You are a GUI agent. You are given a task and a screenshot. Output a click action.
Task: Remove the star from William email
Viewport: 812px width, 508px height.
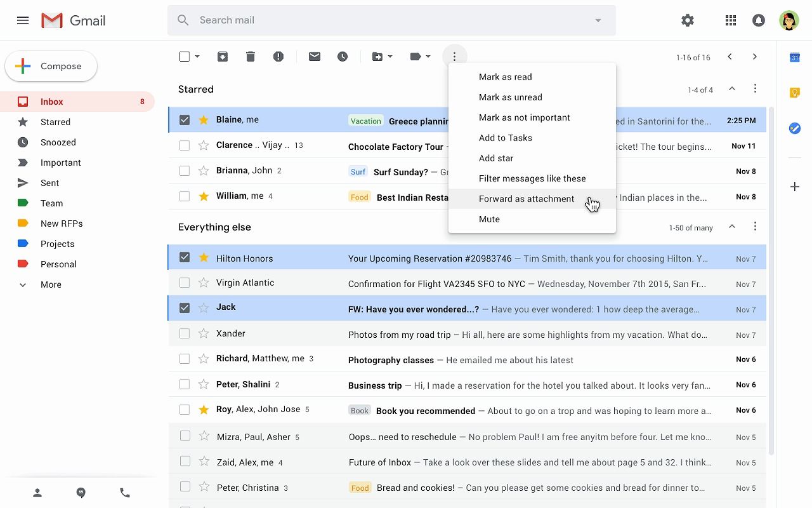pyautogui.click(x=204, y=196)
